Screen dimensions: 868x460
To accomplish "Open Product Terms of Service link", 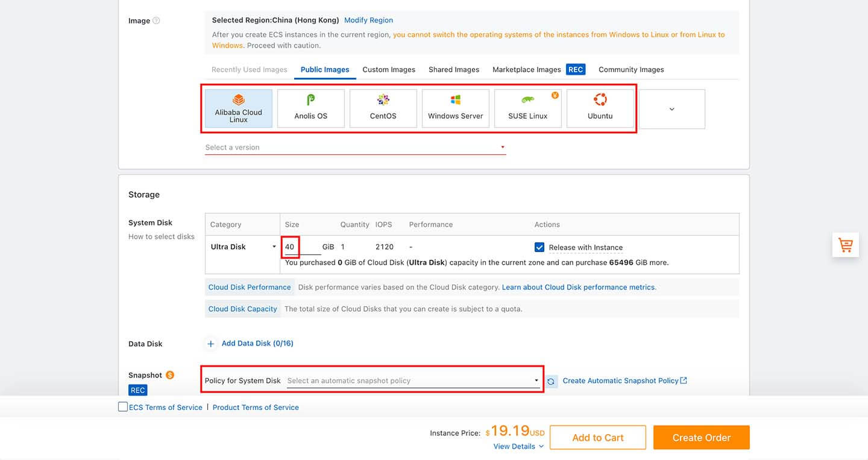I will pyautogui.click(x=256, y=408).
